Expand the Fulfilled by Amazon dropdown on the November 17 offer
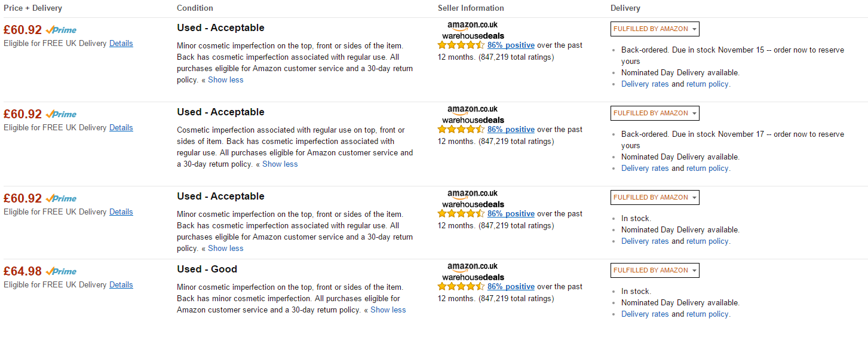This screenshot has width=868, height=340. click(655, 113)
